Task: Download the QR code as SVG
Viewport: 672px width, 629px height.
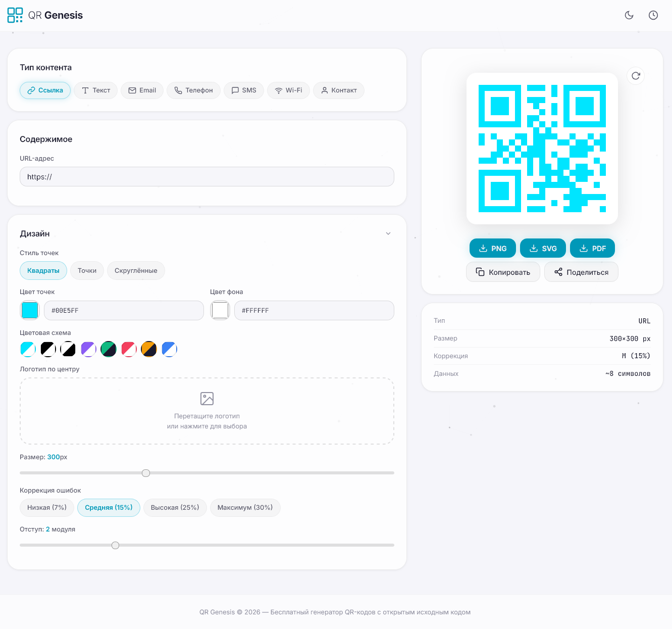Action: (543, 249)
